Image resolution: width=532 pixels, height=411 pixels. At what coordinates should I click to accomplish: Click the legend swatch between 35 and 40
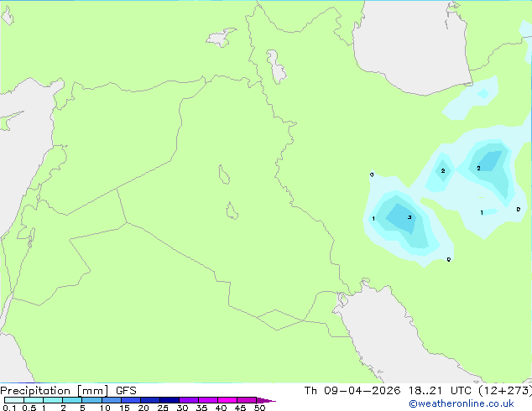[x=207, y=400]
